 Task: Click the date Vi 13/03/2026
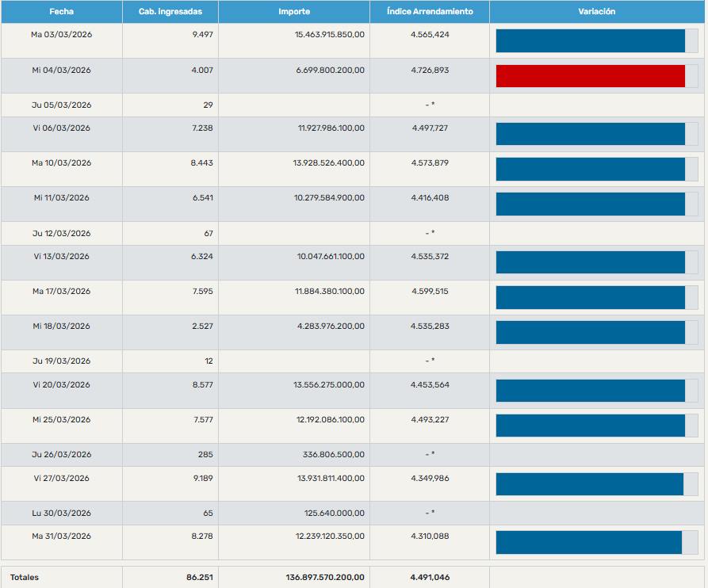61,257
